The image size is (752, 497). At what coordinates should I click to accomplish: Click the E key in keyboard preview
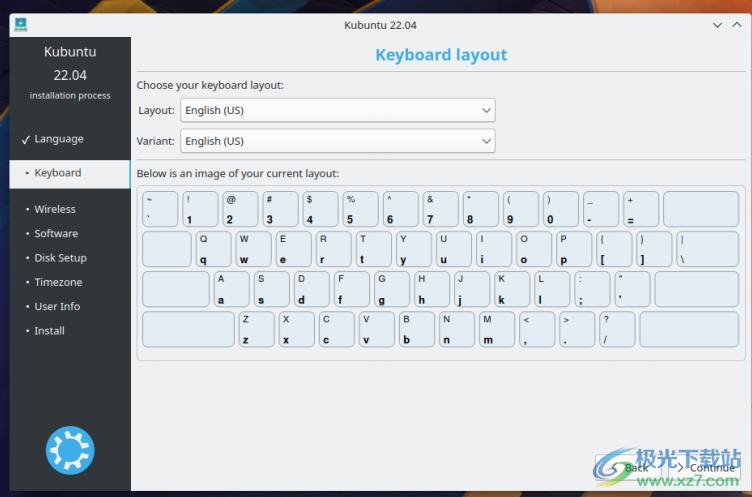point(294,249)
